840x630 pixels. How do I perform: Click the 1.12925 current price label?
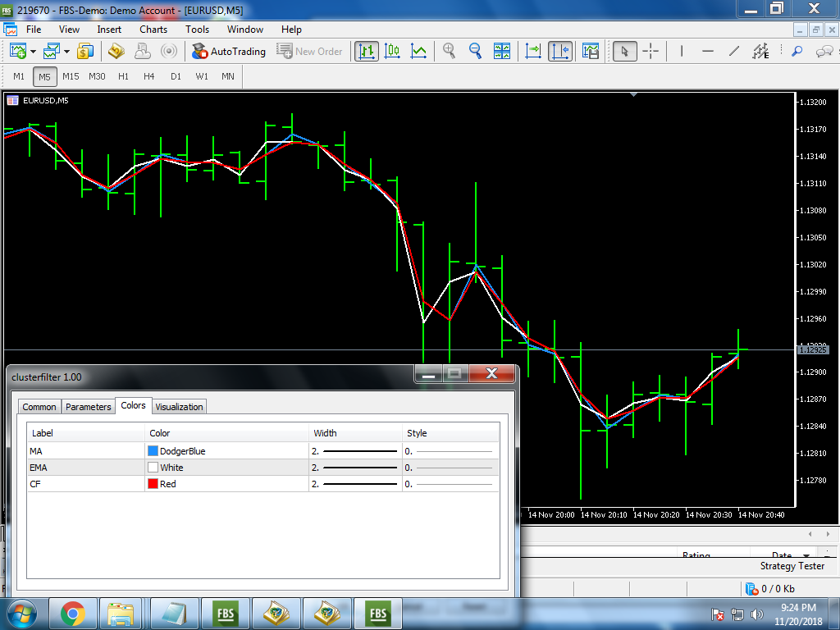[x=813, y=349]
